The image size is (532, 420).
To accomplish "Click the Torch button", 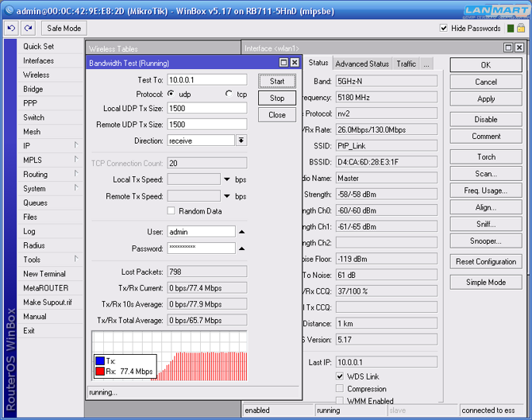I will point(486,156).
